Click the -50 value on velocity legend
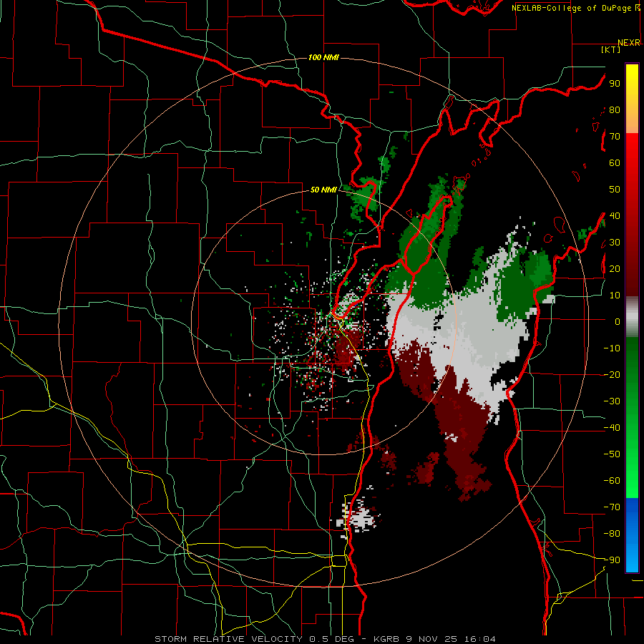The height and width of the screenshot is (644, 644). 612,454
